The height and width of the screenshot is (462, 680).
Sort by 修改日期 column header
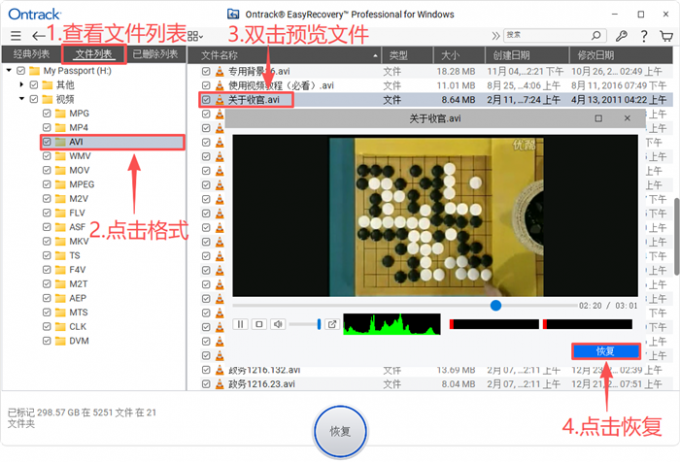621,55
